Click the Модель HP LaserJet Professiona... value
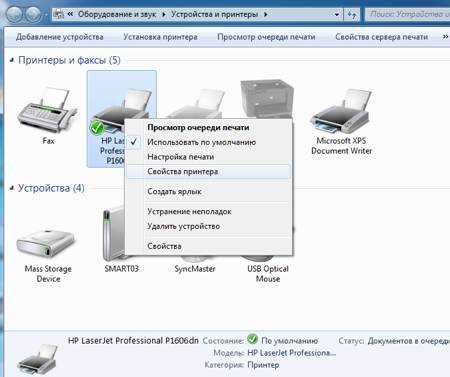This screenshot has height=377, width=450. coord(292,353)
